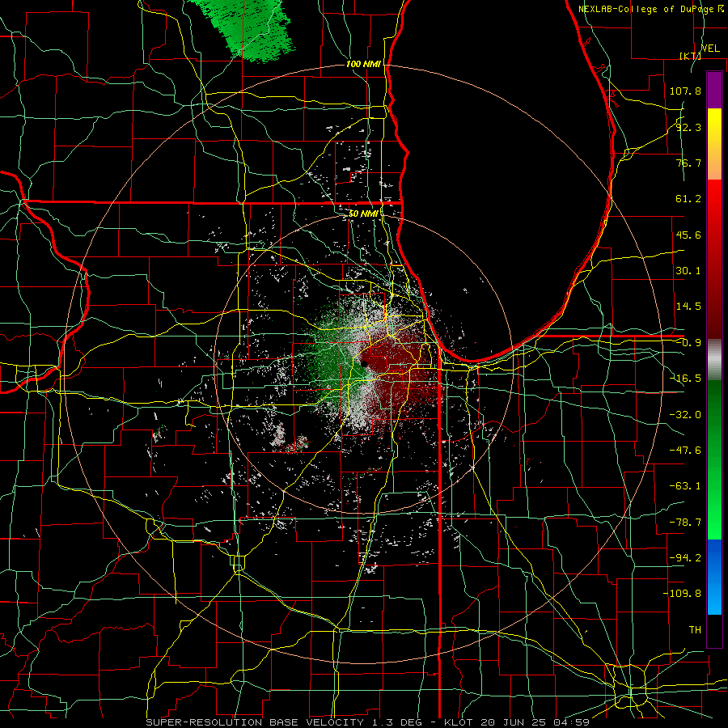The height and width of the screenshot is (728, 728).
Task: Click the bright green color bar segment near -78.7
Action: [x=714, y=523]
